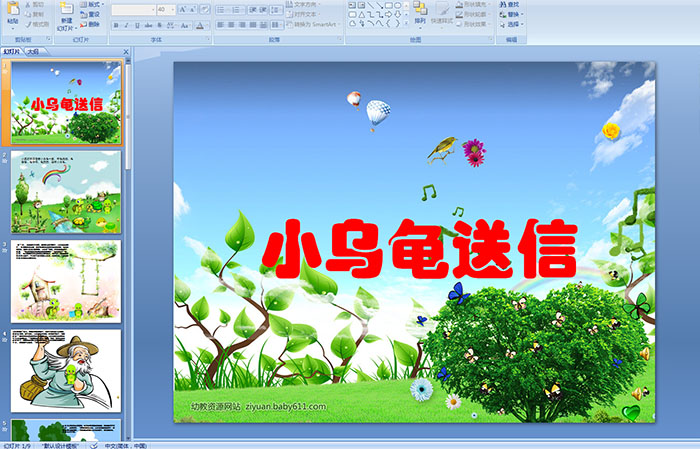This screenshot has width=700, height=449.
Task: Click the Increase Indent icon
Action: 263,9
